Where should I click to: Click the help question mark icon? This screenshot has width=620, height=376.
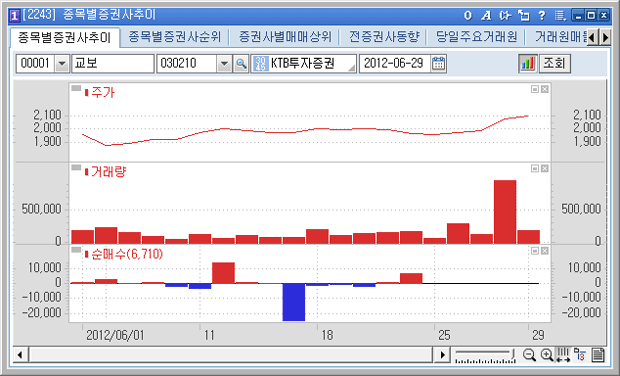[x=542, y=15]
